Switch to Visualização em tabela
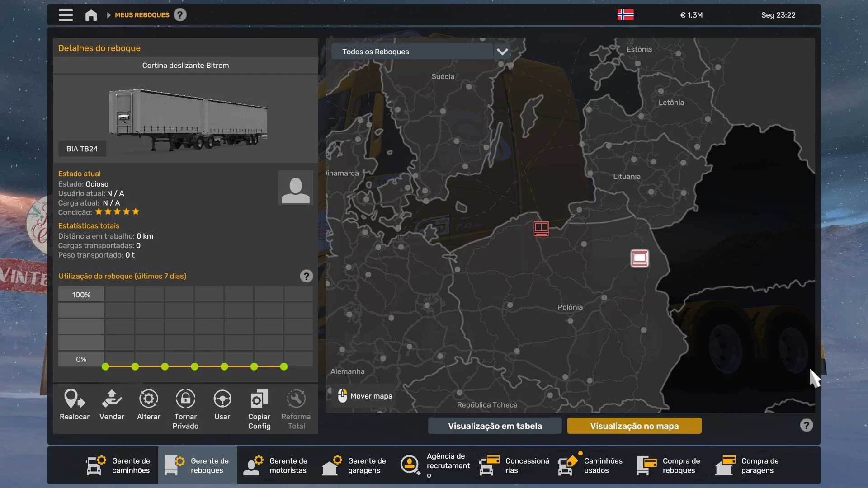Image resolution: width=868 pixels, height=488 pixels. 495,426
